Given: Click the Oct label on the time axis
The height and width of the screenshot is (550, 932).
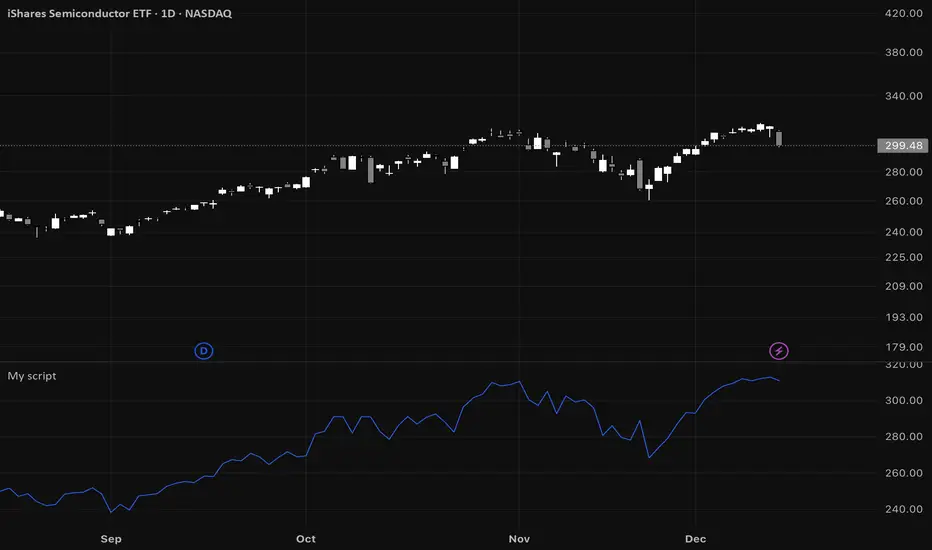Looking at the screenshot, I should 306,539.
